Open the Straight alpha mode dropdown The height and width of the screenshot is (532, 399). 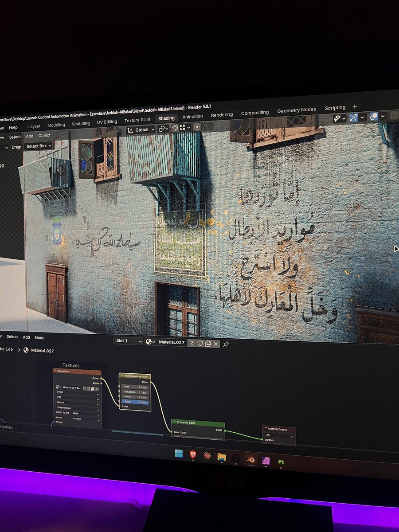click(x=85, y=419)
